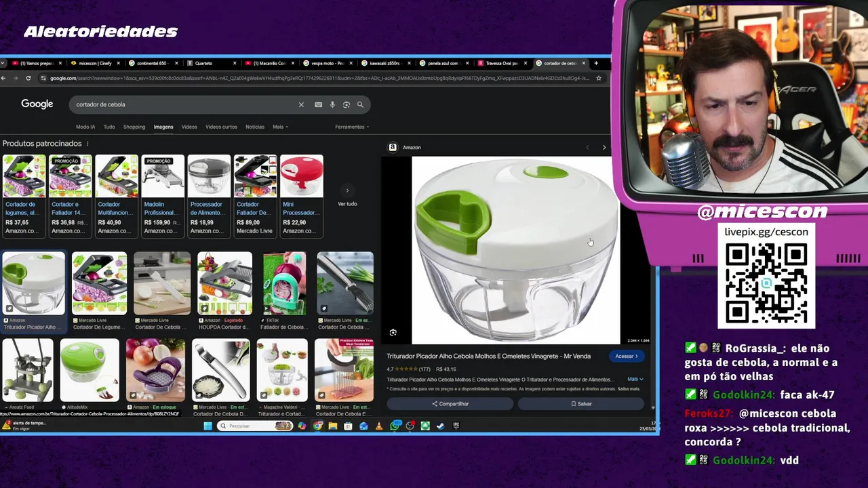
Task: Reload the page with the refresh icon
Action: 28,78
